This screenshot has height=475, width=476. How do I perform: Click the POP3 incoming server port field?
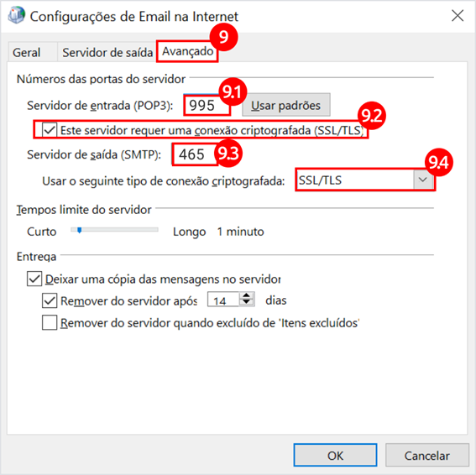pyautogui.click(x=207, y=105)
